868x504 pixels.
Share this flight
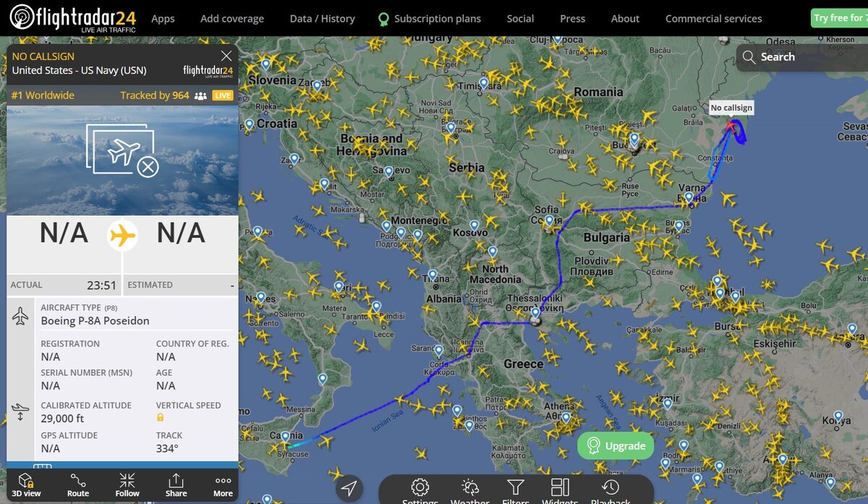(x=176, y=485)
